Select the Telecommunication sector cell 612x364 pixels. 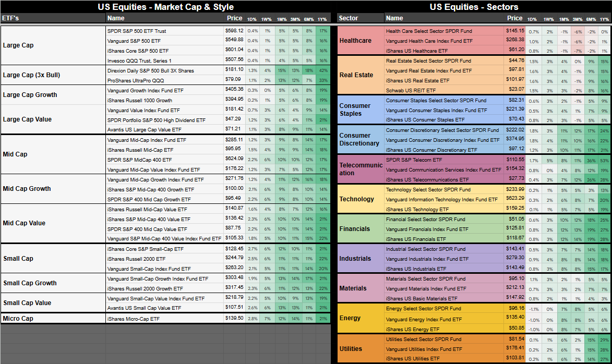(361, 169)
